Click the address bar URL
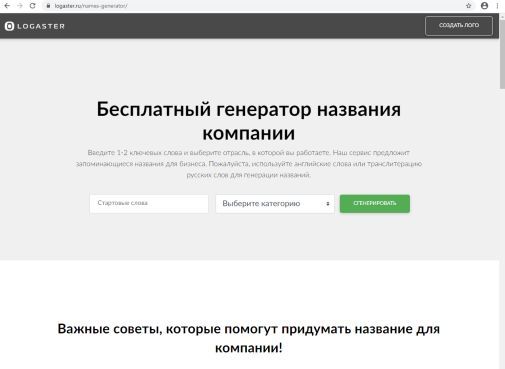This screenshot has height=369, width=505. (91, 6)
